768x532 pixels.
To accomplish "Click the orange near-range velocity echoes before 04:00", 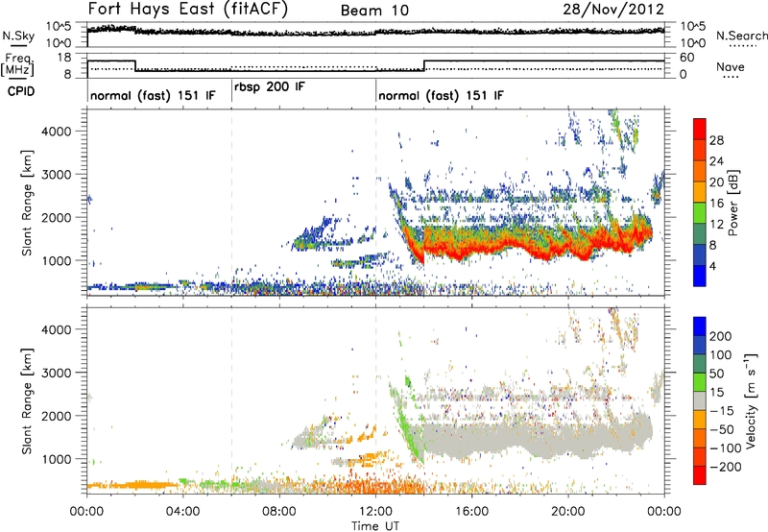I will click(133, 486).
